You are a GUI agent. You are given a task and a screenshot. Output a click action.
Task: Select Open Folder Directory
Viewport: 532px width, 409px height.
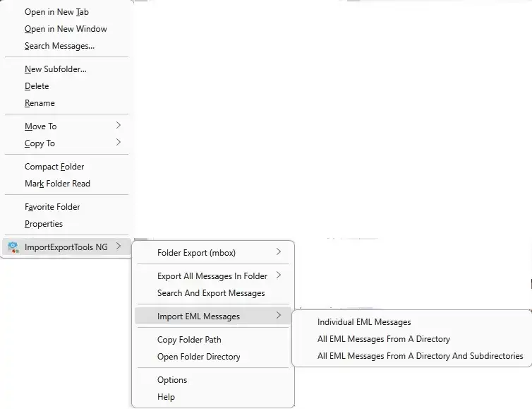213,357
